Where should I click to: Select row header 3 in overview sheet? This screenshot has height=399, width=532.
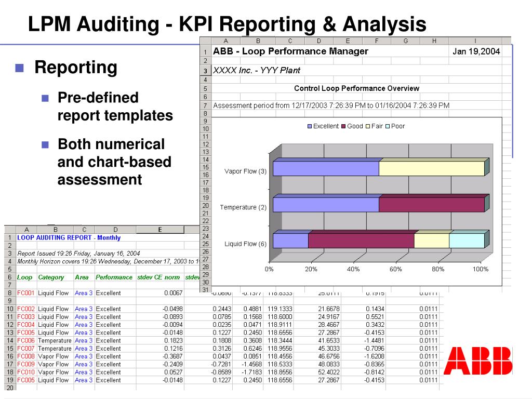pyautogui.click(x=205, y=71)
